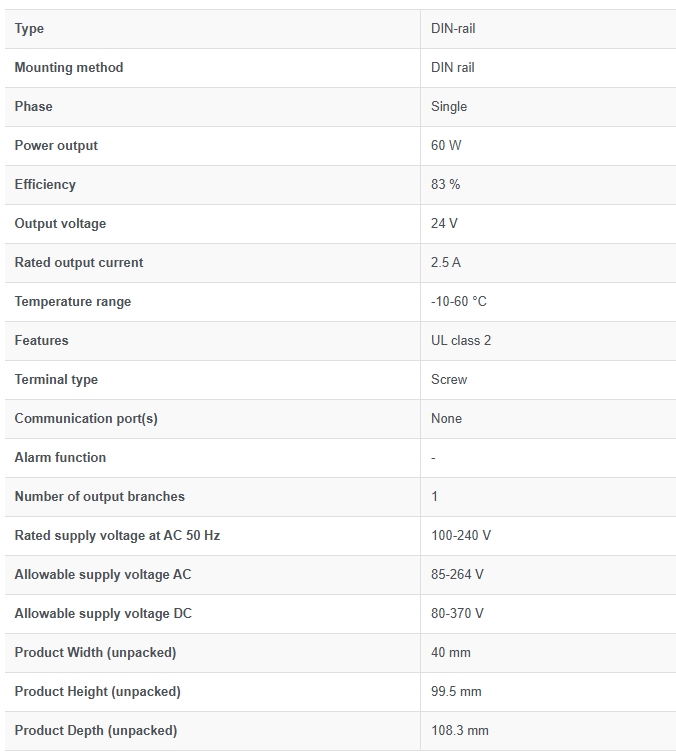The image size is (676, 756).
Task: Click the Terminal type value Screw
Action: [x=449, y=379]
